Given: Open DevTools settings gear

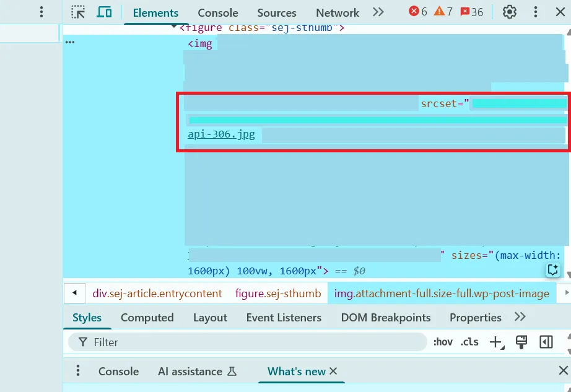Looking at the screenshot, I should tap(509, 12).
